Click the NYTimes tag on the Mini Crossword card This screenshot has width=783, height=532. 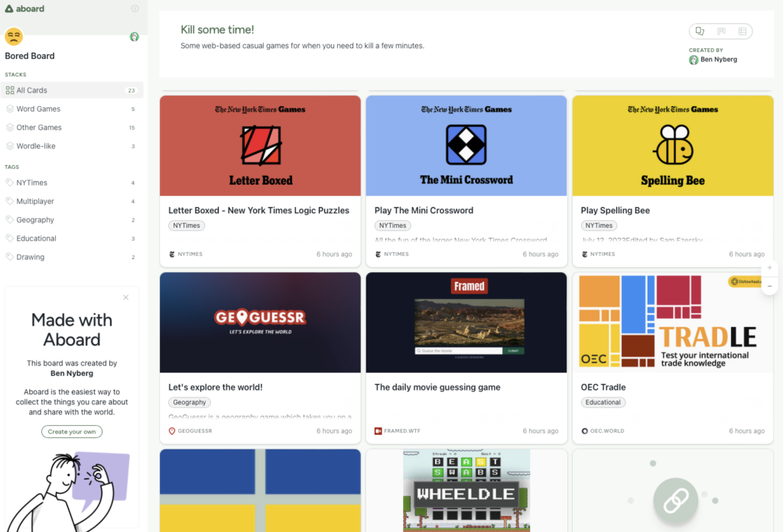click(x=392, y=225)
